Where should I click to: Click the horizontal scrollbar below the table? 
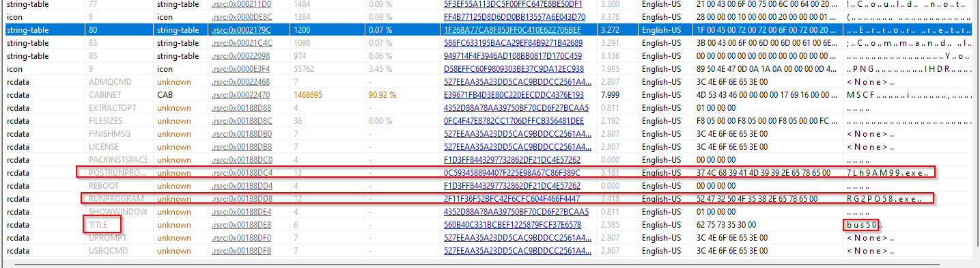(x=490, y=263)
